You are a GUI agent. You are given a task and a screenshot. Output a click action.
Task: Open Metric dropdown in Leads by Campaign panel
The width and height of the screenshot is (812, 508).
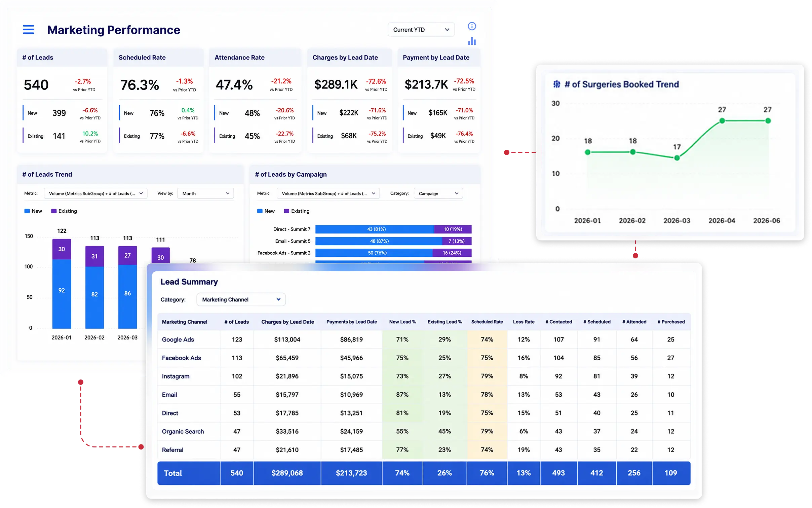click(328, 193)
